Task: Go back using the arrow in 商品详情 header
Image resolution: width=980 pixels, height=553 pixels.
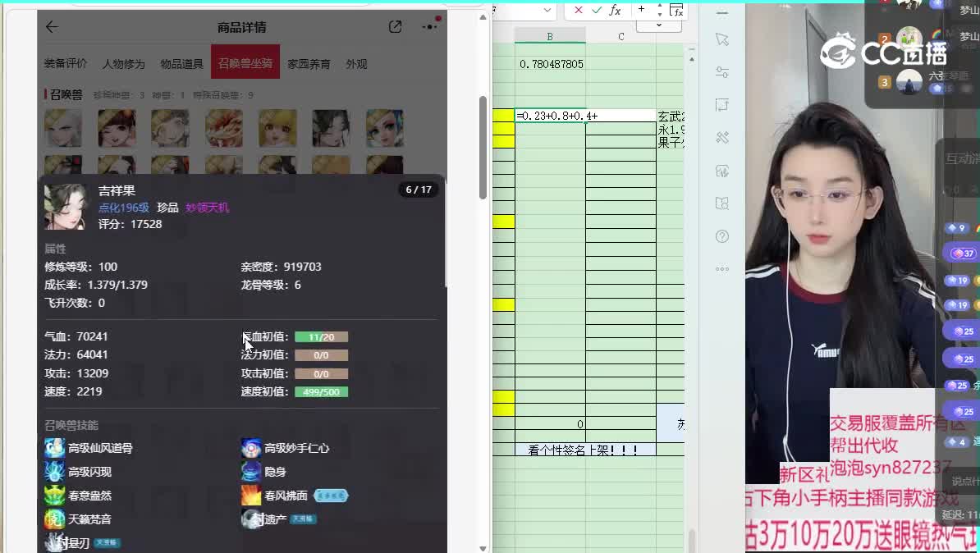Action: [x=52, y=27]
